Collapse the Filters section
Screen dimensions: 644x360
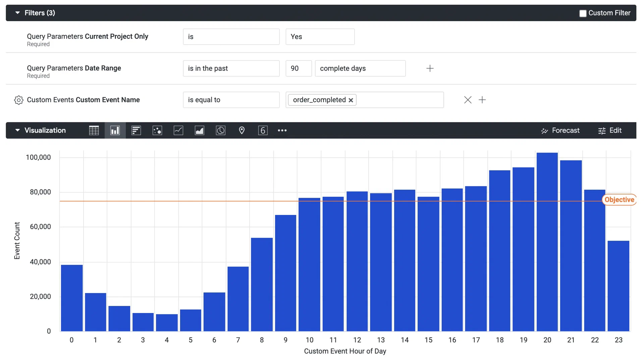(x=17, y=13)
